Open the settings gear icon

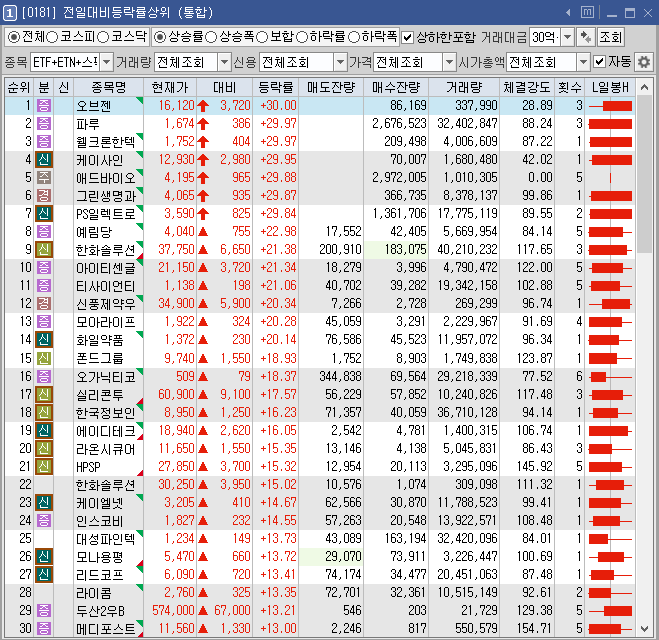point(643,62)
